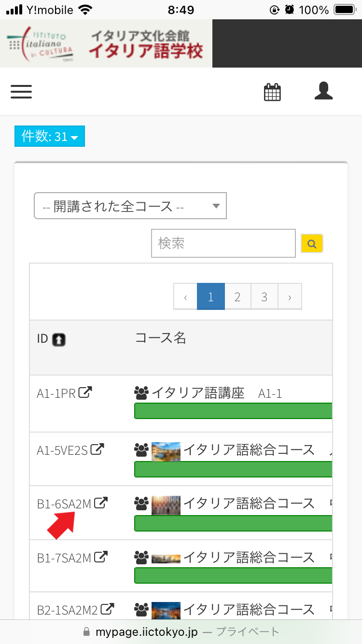The width and height of the screenshot is (362, 644).
Task: Open external link icon for B1-6SA2M
Action: (x=101, y=503)
